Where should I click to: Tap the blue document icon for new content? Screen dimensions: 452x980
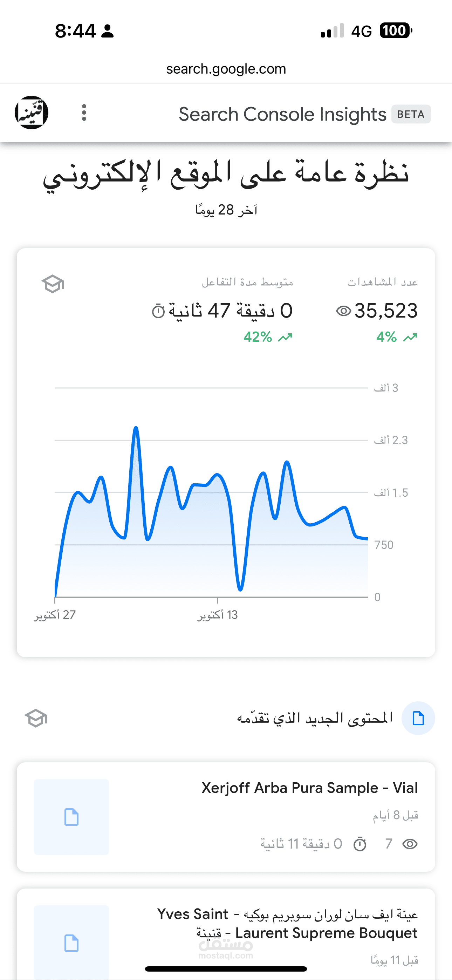pyautogui.click(x=418, y=718)
